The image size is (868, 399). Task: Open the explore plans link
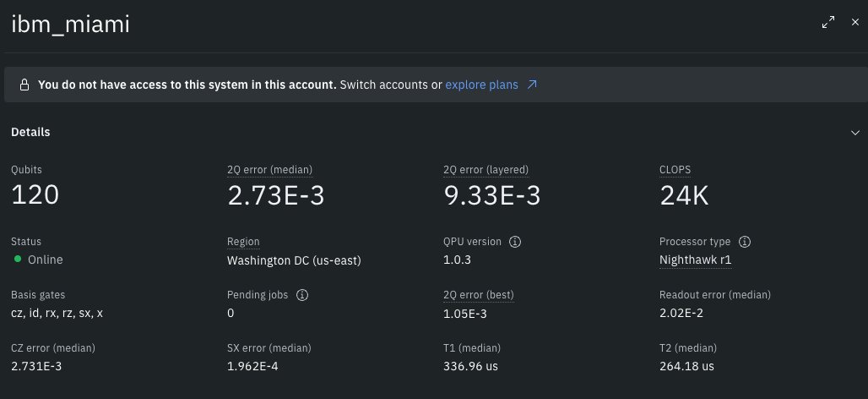(481, 85)
